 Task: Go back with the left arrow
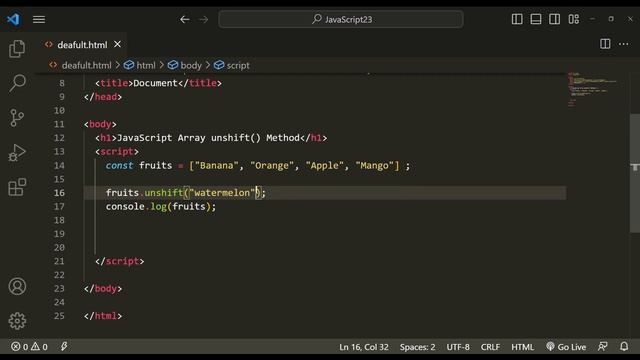(184, 19)
